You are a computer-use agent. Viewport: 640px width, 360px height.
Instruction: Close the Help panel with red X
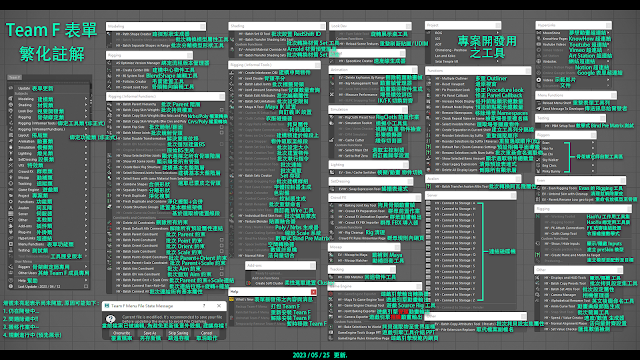(x=313, y=292)
